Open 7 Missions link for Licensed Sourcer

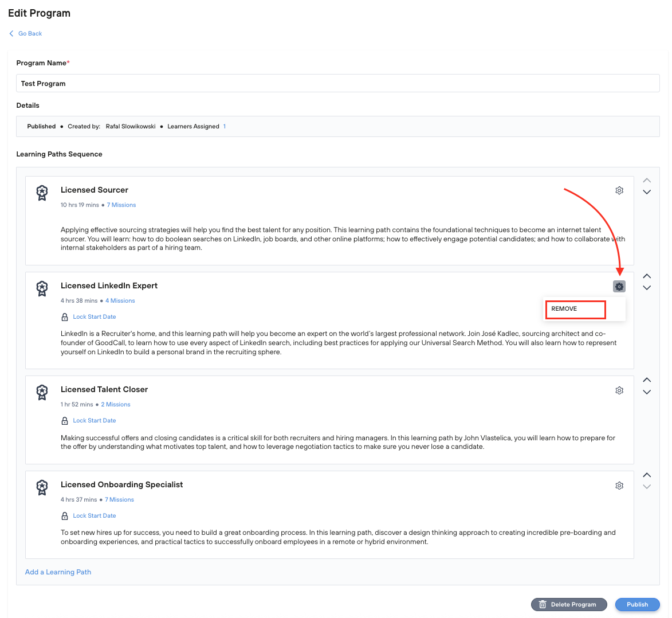(121, 205)
